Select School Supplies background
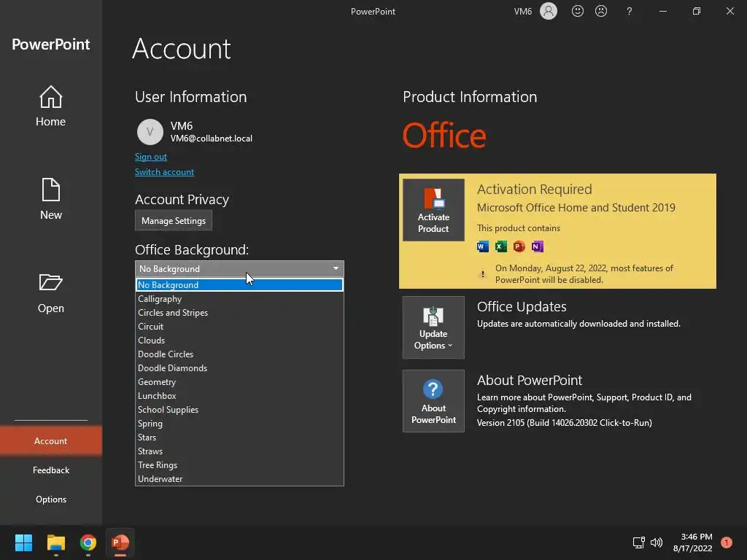 click(239, 409)
